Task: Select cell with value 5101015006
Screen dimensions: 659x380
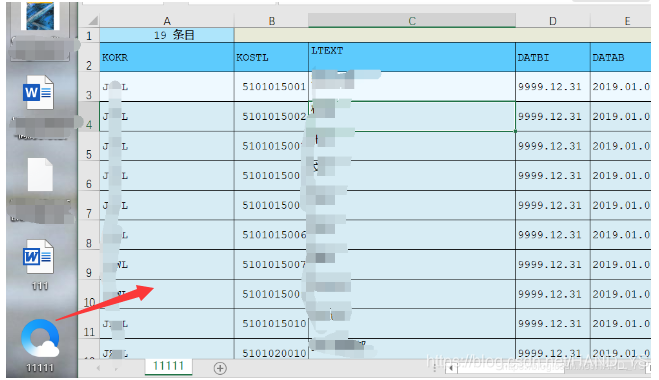Action: (272, 235)
